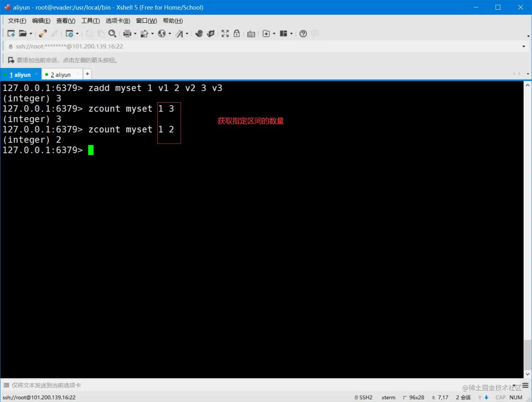Click the Paste toolbar icon
This screenshot has width=532, height=402.
100,34
